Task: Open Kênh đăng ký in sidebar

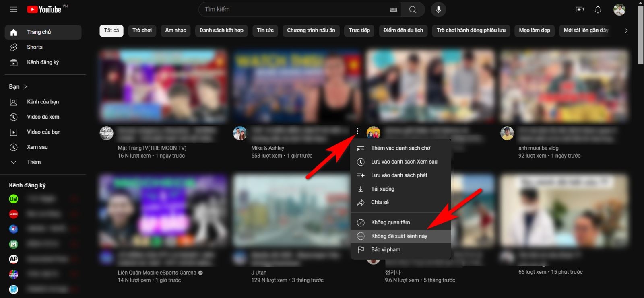Action: coord(43,62)
